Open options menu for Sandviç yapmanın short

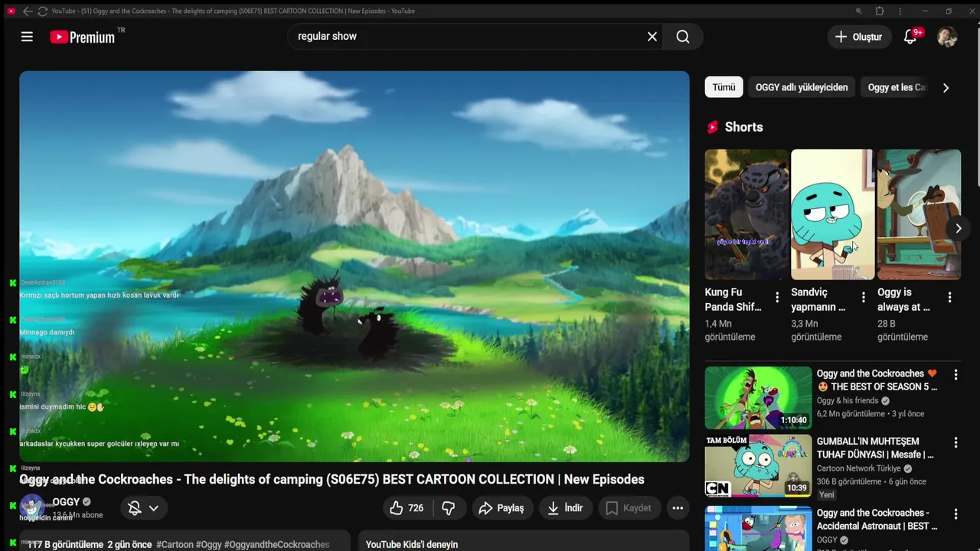(x=864, y=297)
